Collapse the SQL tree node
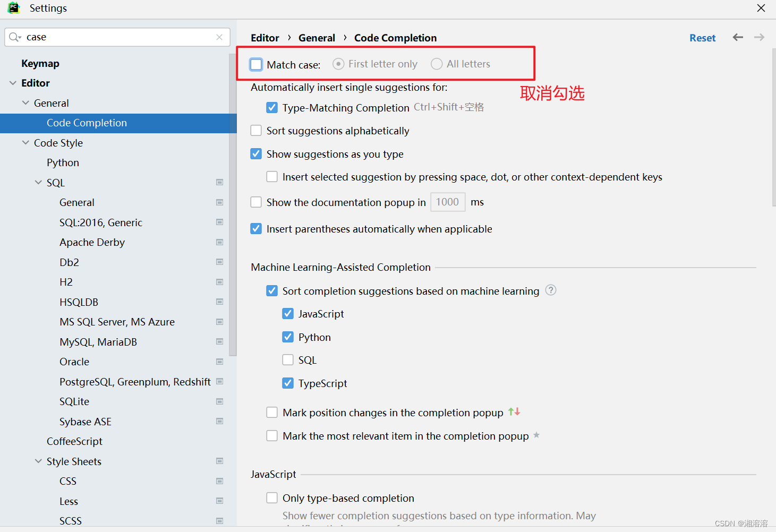 [38, 182]
